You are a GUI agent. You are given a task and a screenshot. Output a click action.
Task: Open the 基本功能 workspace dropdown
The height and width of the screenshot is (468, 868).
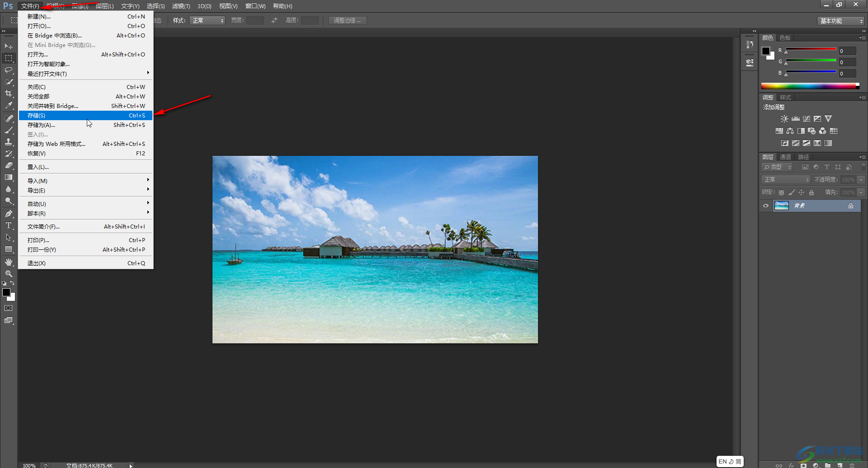841,21
